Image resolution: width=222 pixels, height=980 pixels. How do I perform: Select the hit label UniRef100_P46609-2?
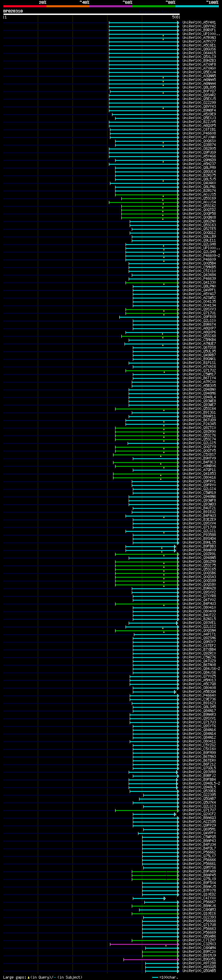tap(201, 256)
